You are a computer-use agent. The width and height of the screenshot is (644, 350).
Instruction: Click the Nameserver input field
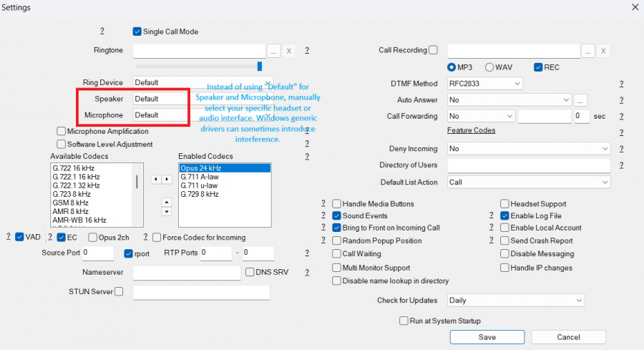point(187,273)
